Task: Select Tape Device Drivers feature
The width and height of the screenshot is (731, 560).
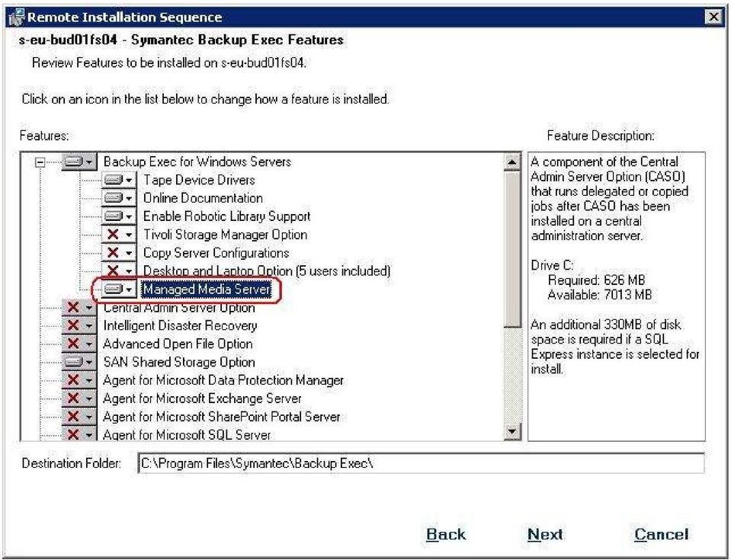Action: [199, 181]
